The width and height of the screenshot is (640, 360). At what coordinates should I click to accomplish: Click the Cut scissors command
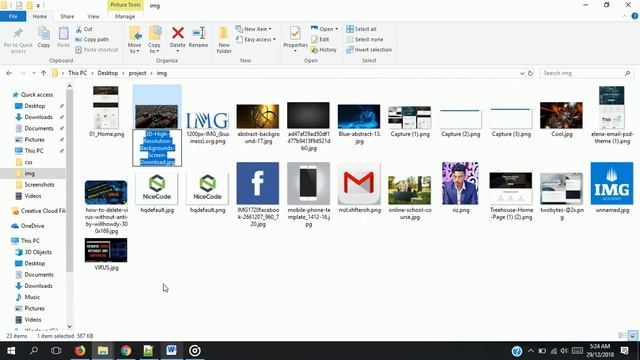(x=84, y=29)
